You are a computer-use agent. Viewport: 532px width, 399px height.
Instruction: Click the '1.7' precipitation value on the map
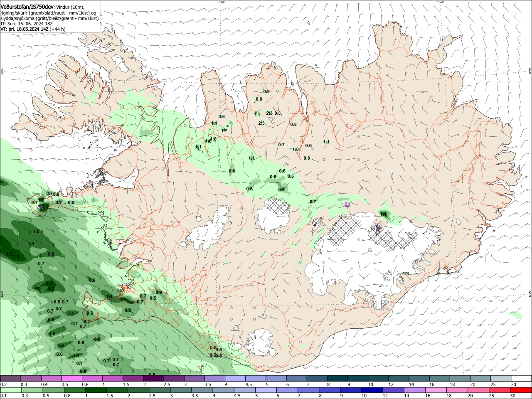pos(224,131)
